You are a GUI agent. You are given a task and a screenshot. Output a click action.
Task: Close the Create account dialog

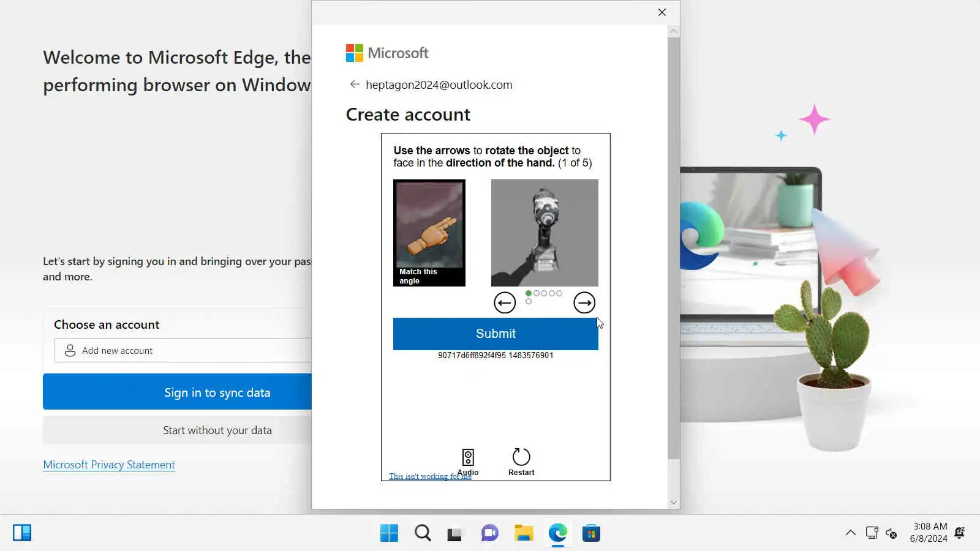662,12
